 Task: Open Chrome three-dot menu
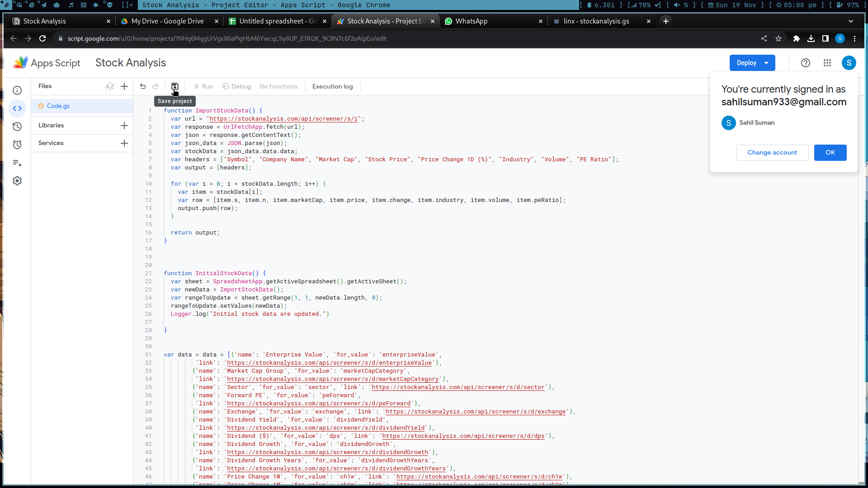point(854,38)
